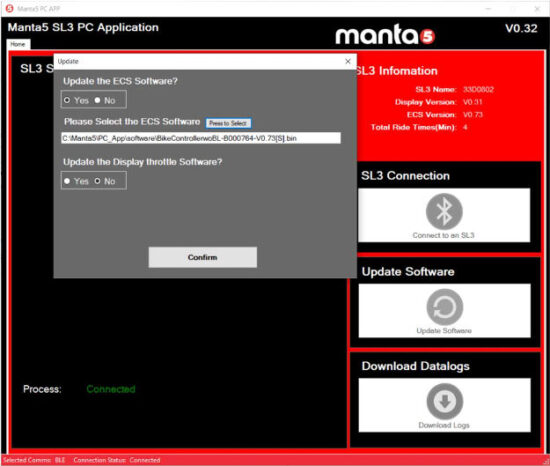Click the Update Software circular arrow icon
Image resolution: width=550 pixels, height=466 pixels.
[444, 307]
